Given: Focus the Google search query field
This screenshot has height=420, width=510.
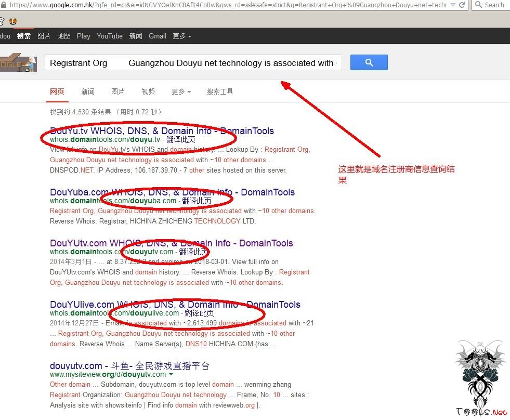Looking at the screenshot, I should (x=193, y=62).
